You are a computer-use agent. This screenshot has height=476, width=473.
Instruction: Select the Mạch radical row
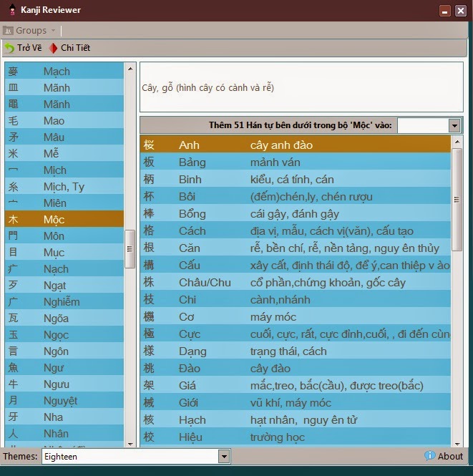64,72
